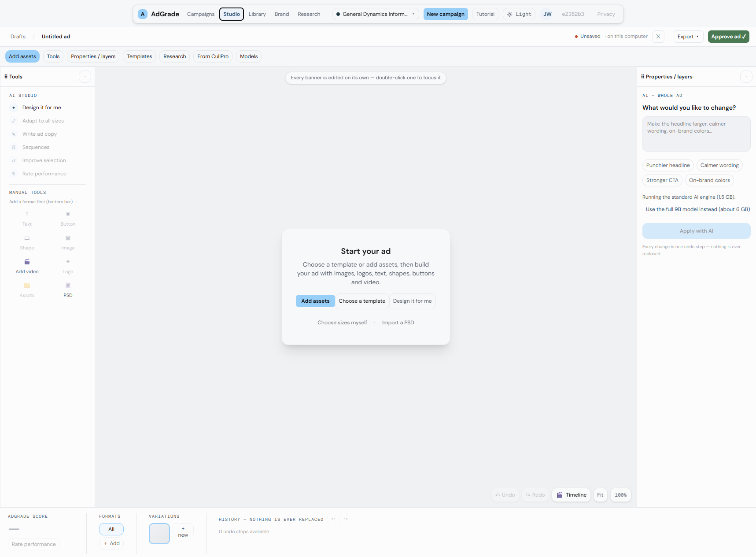Click the Sequences icon
The width and height of the screenshot is (756, 557).
14,147
